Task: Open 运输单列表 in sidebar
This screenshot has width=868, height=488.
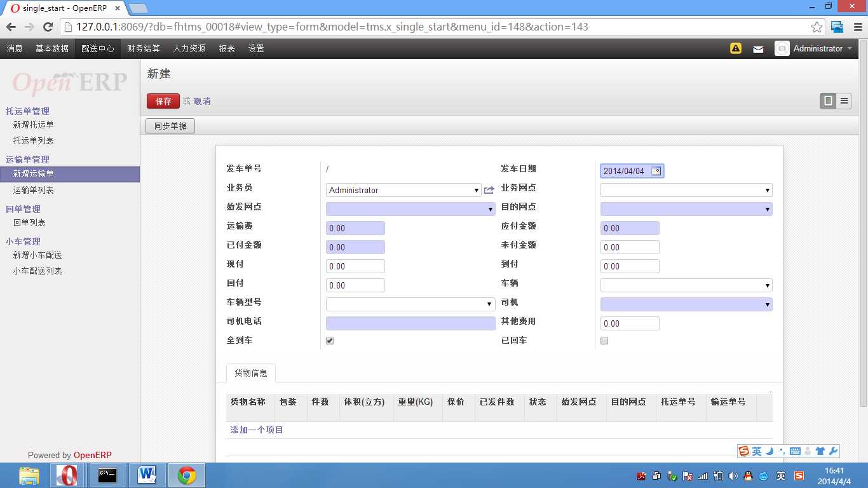Action: (34, 190)
